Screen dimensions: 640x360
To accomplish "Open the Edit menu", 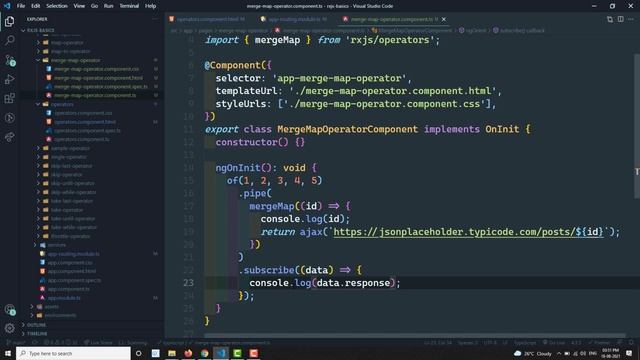I will click(x=36, y=6).
